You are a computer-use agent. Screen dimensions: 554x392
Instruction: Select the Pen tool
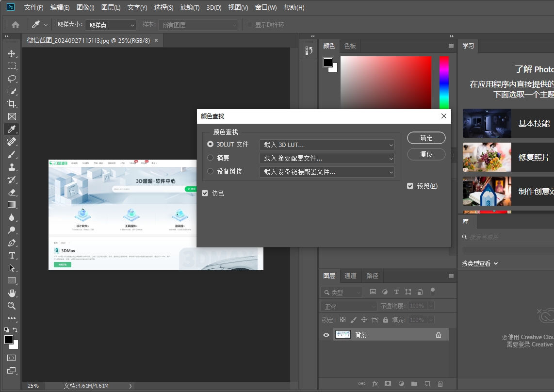12,243
